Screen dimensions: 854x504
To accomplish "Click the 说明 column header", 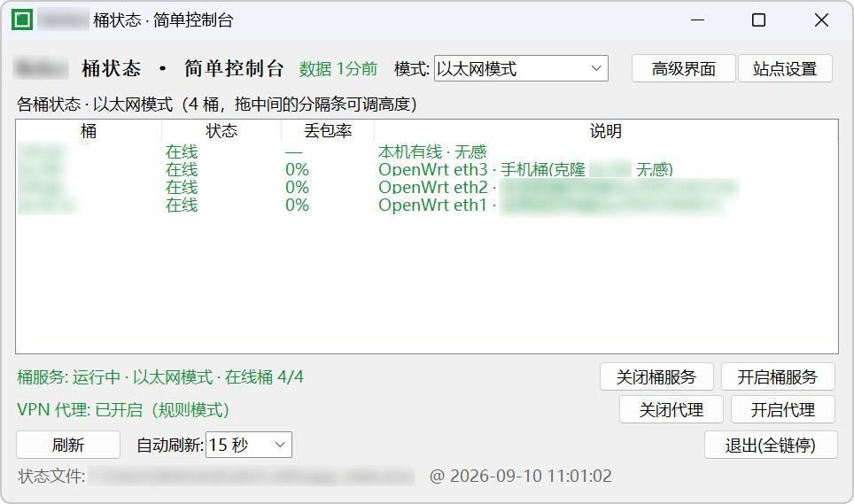I will (x=606, y=130).
